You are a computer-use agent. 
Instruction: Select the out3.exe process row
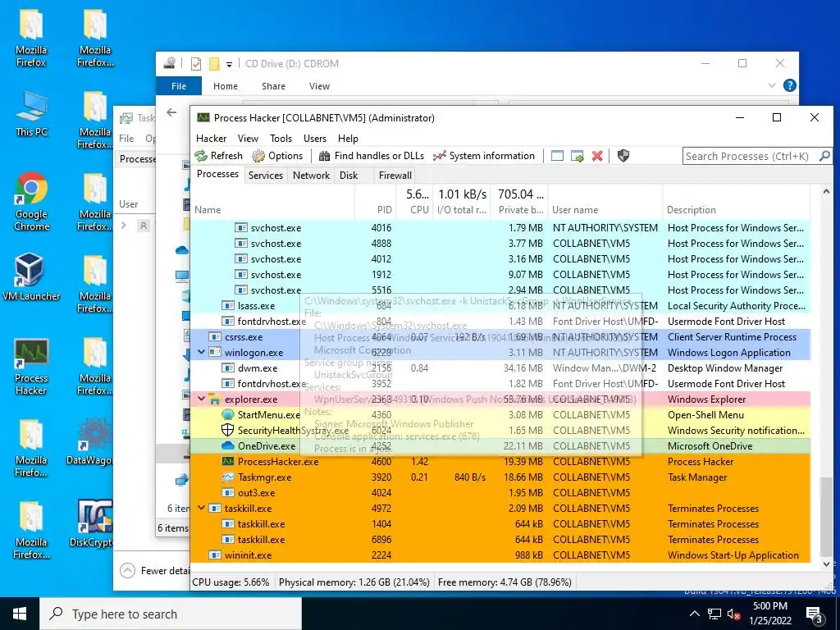(501, 493)
